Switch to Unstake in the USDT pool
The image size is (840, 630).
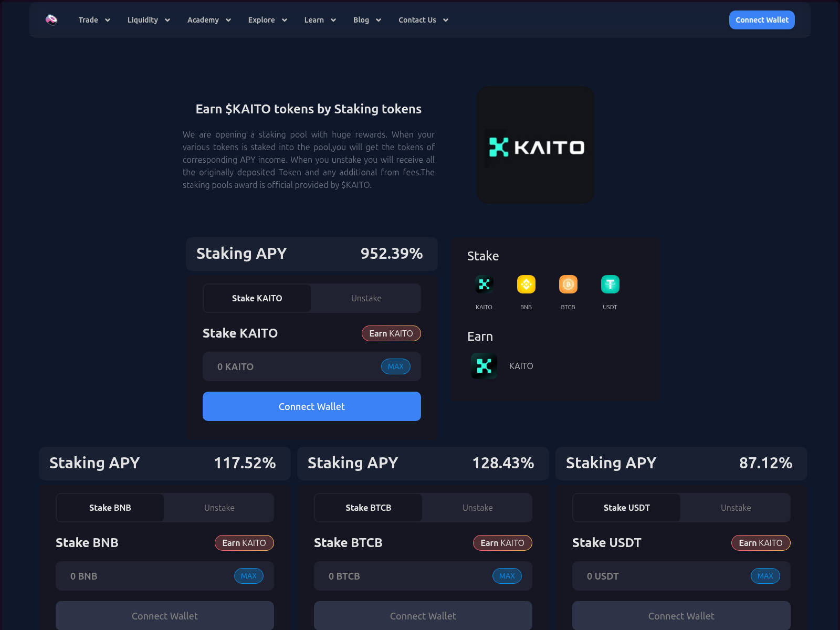736,508
